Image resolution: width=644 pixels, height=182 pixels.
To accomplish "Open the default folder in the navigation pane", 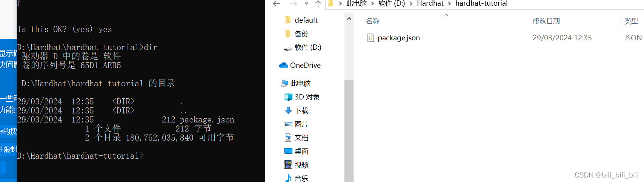I will (306, 20).
